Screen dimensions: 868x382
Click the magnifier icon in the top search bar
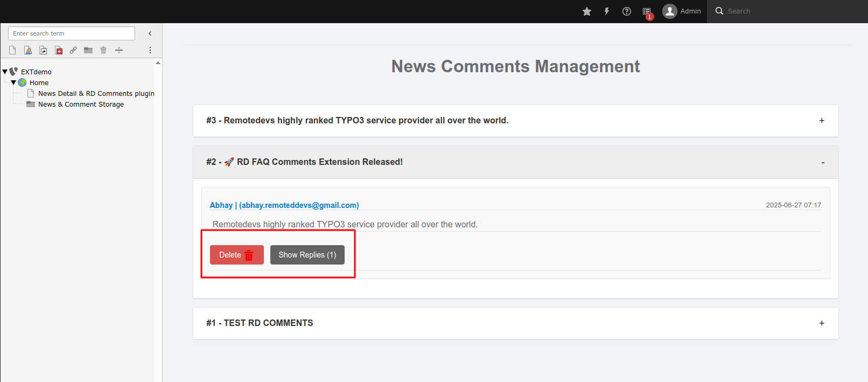tap(719, 11)
